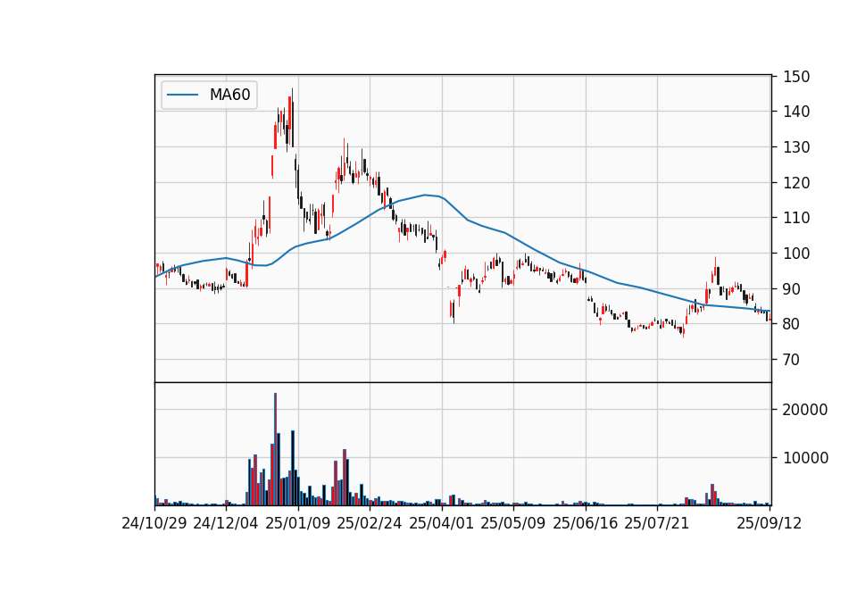Viewport: 857px width, 616px height.
Task: Click the 80 price axis label
Action: coord(792,323)
